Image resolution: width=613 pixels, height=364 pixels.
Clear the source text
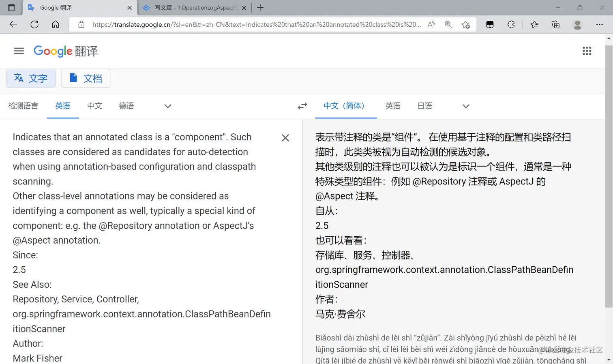(x=285, y=138)
